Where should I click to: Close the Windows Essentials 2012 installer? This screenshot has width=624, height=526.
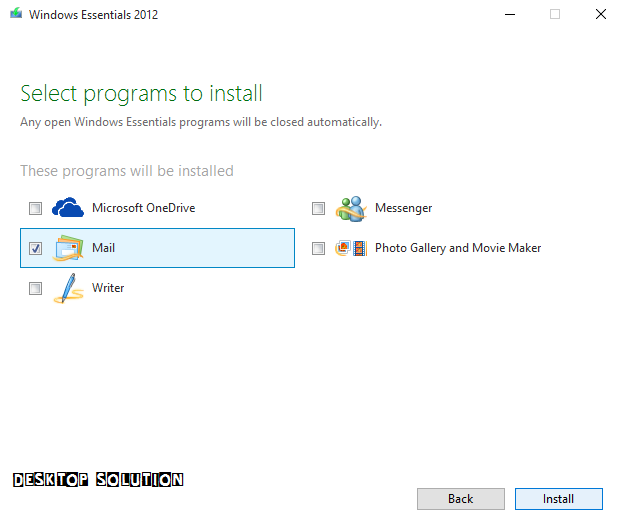[x=601, y=14]
